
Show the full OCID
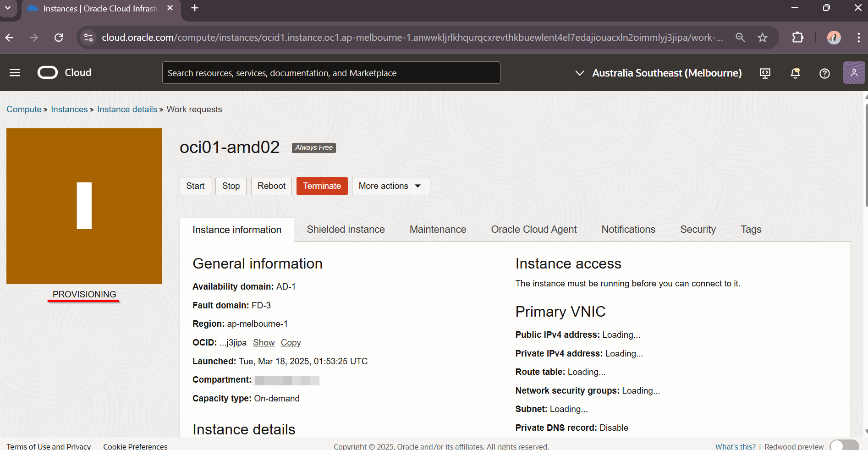(264, 343)
